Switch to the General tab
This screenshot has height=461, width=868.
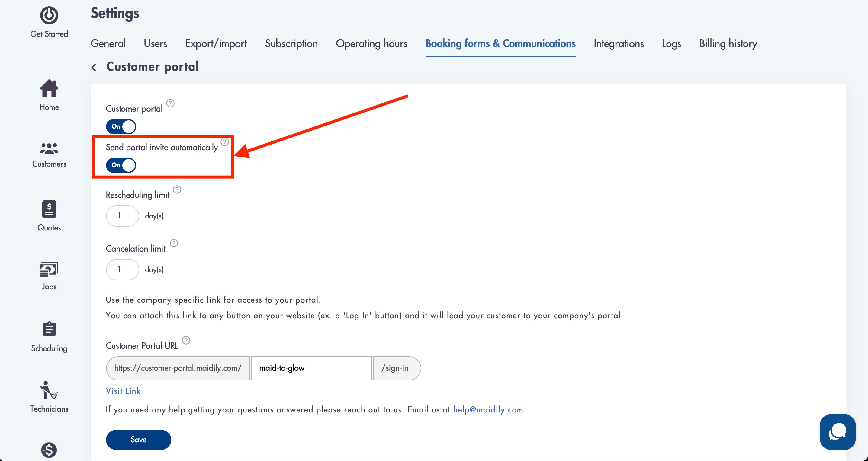pos(108,43)
